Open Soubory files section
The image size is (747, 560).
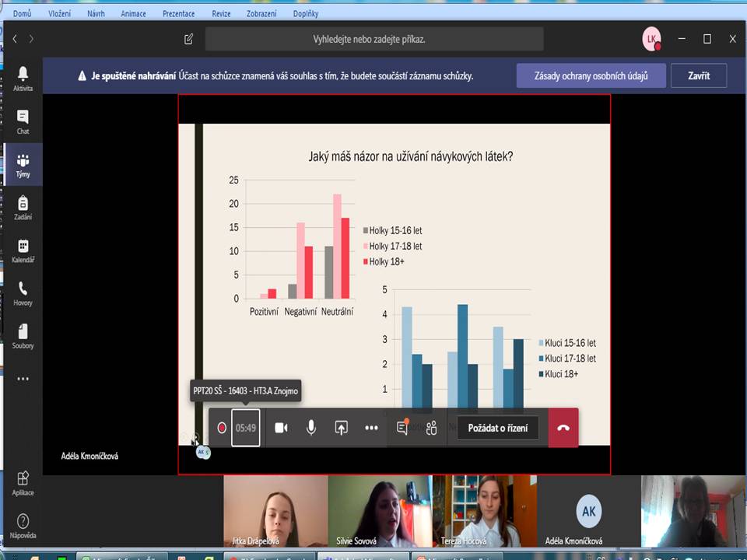23,335
